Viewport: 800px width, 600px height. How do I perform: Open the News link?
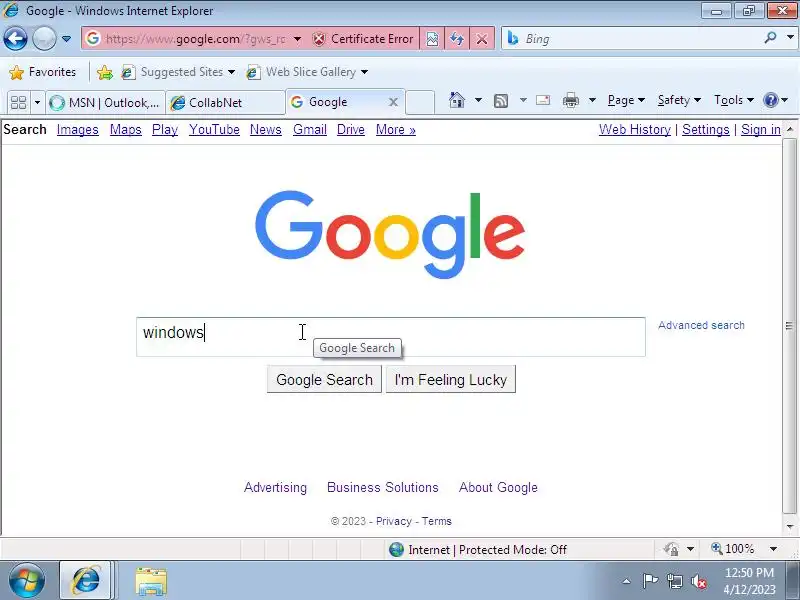[266, 130]
